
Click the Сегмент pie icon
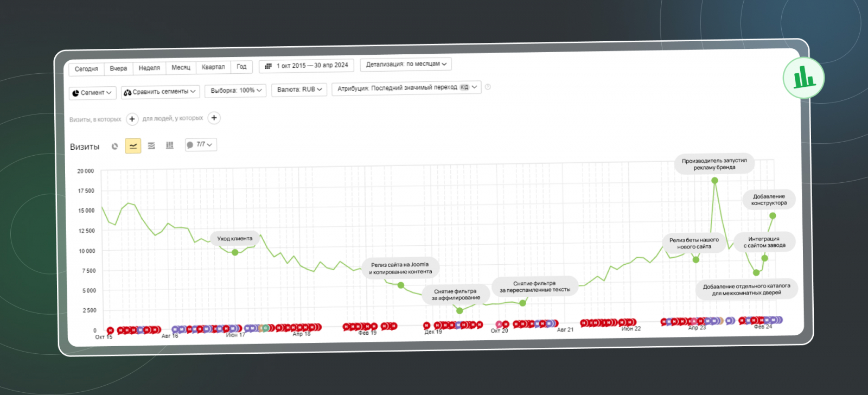75,93
